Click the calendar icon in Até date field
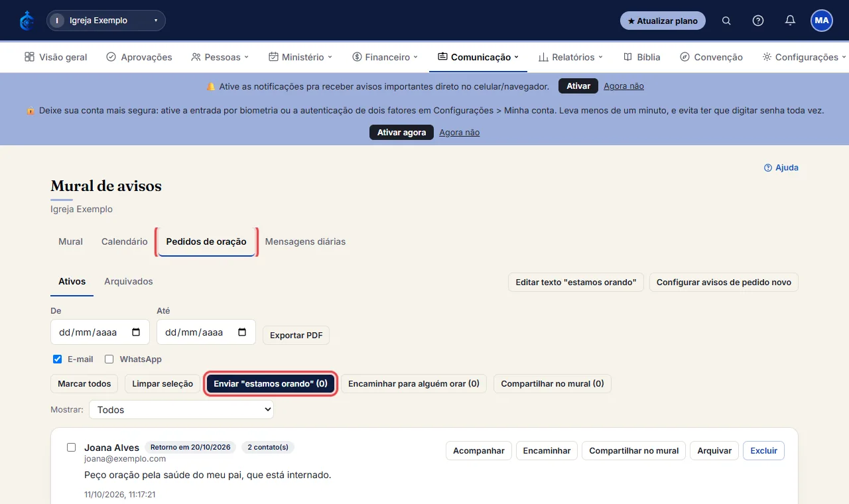Screen dimensions: 849x504 coord(242,332)
